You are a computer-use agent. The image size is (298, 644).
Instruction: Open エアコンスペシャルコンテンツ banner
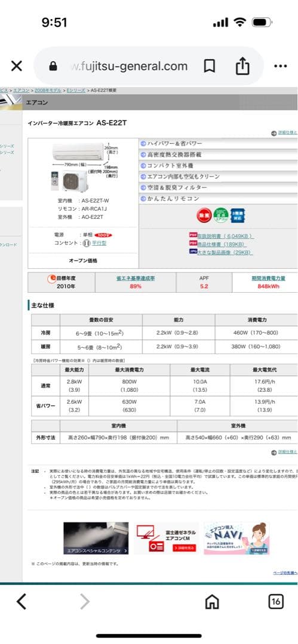[x=96, y=538]
